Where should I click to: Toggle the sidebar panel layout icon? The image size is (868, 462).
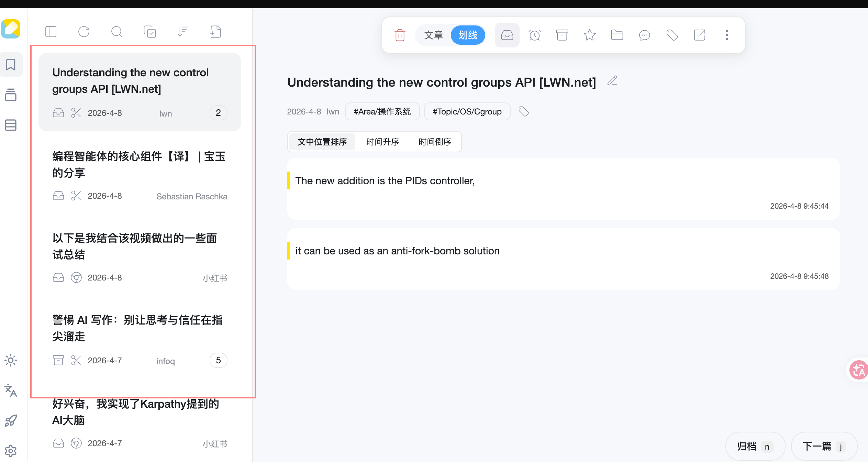[51, 32]
